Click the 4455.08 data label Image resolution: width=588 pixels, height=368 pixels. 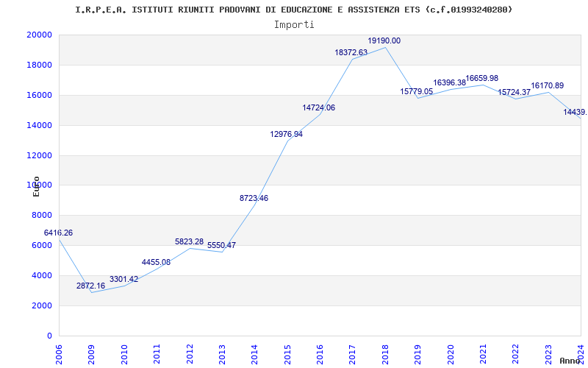[156, 262]
